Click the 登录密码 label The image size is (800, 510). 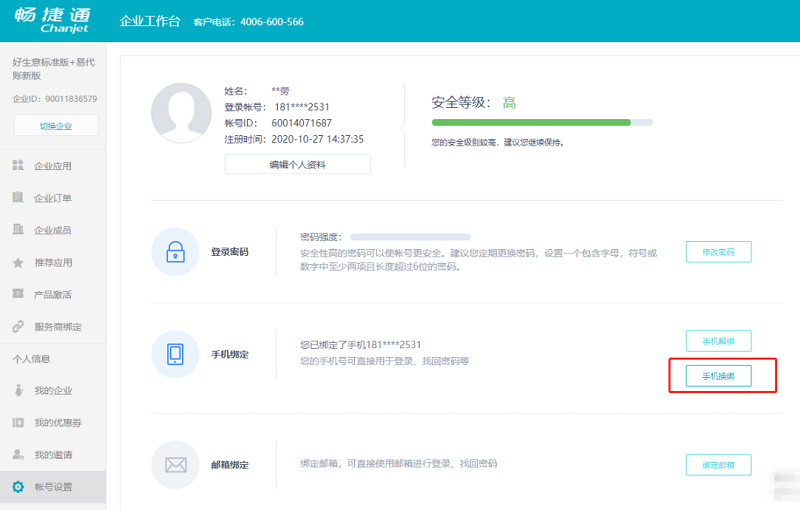230,251
